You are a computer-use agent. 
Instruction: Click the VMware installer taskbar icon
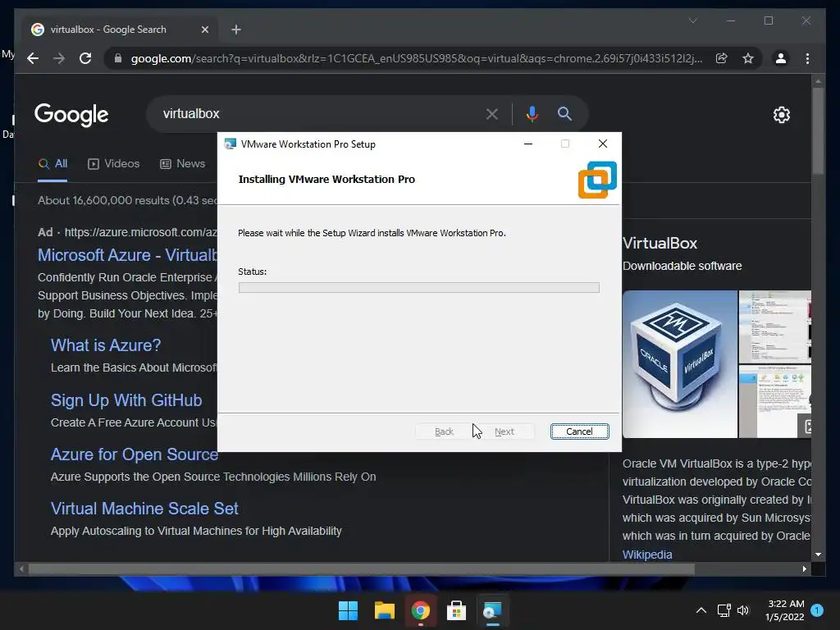(492, 610)
